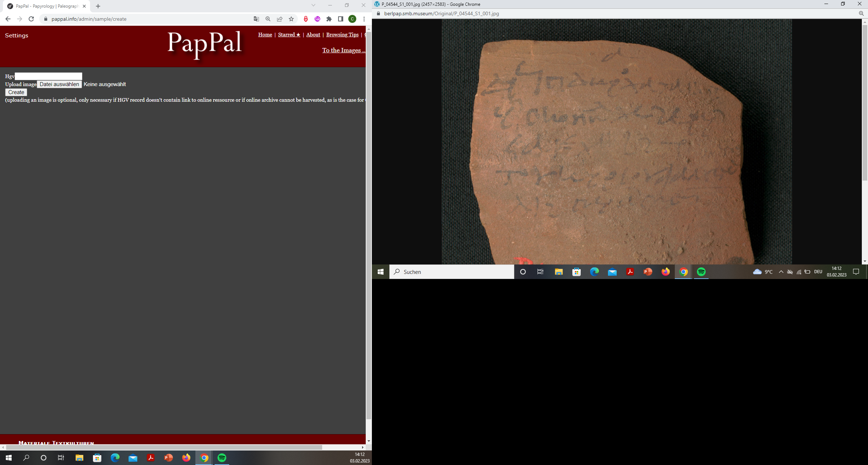Screen dimensions: 868x465
Task: Open Adobe Acrobat in the left taskbar
Action: (x=150, y=458)
